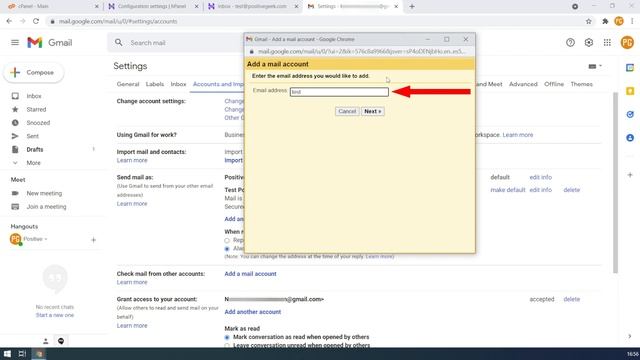Screen dimensions: 640x360
Task: Click the Add a mail account link
Action: click(x=250, y=274)
